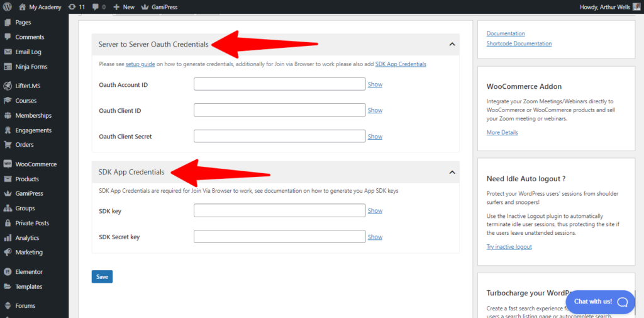Open comments bubble icon in admin bar

click(x=96, y=7)
